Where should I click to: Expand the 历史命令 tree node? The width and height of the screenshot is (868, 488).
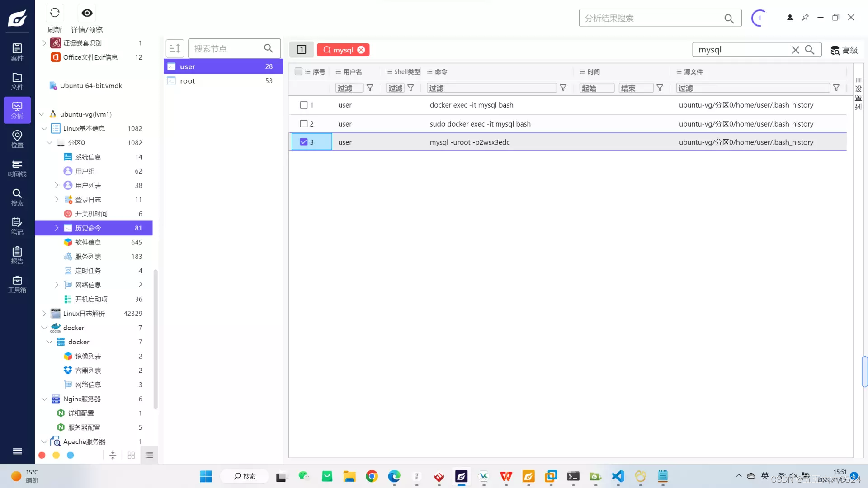[x=57, y=228]
